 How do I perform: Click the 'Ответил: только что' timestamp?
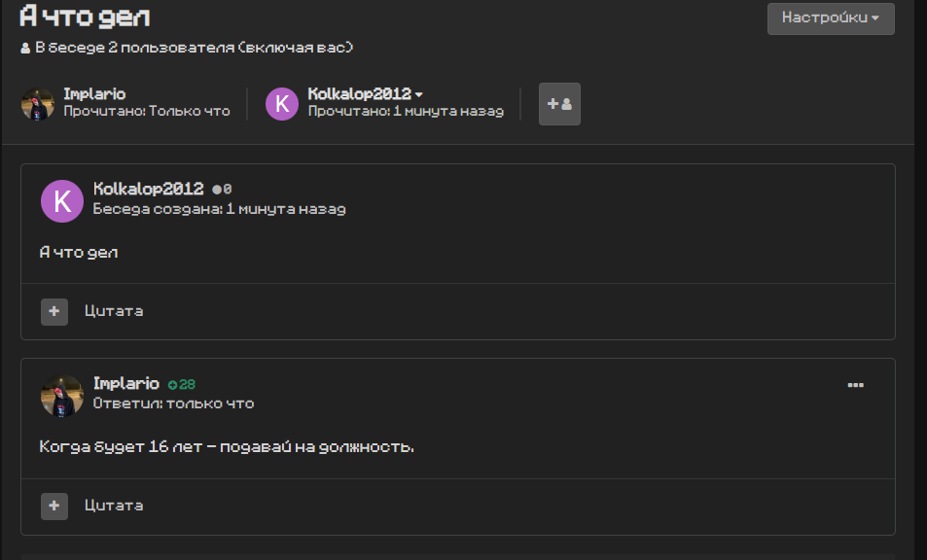pos(173,403)
